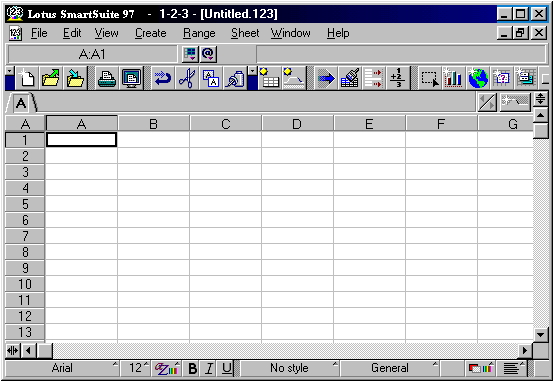Click the Undo curved arrow icon
This screenshot has width=555, height=383.
163,78
